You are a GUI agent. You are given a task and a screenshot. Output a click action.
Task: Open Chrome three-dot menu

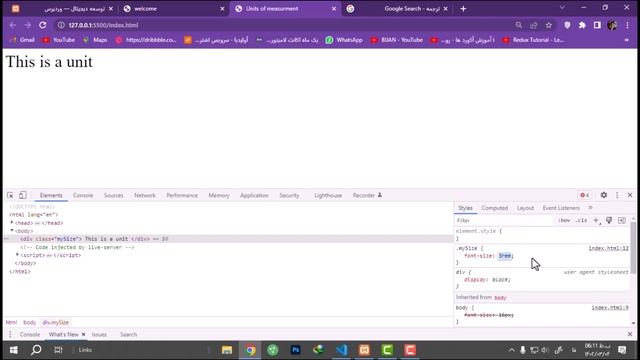(x=627, y=25)
